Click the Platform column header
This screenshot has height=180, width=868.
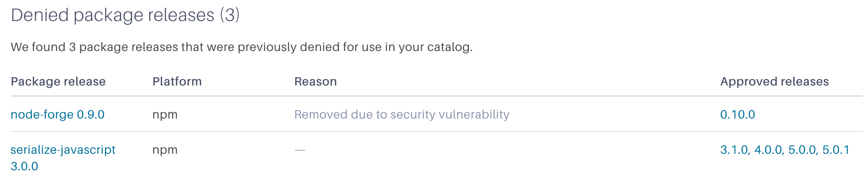(x=177, y=81)
